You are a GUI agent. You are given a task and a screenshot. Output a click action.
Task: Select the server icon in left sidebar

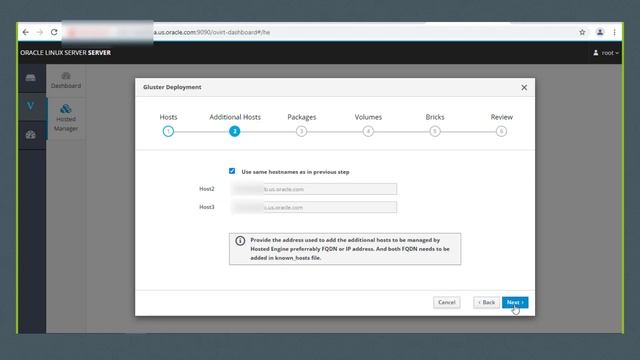pos(31,78)
